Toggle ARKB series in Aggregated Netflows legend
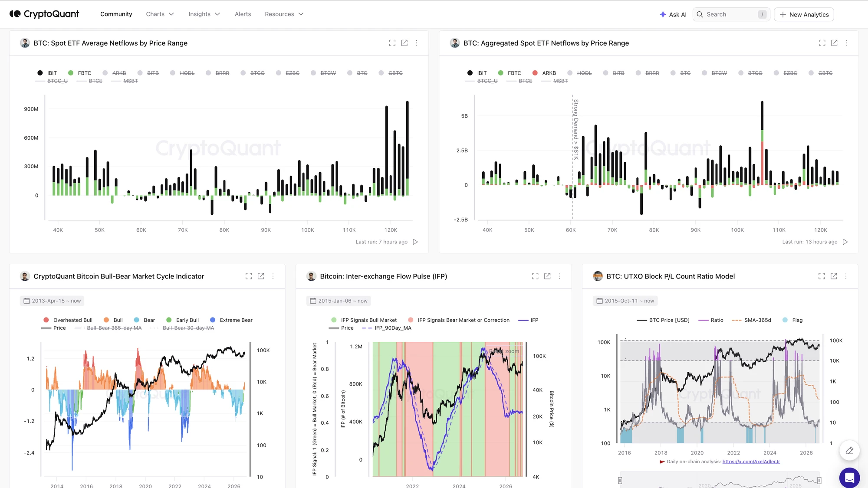Image resolution: width=868 pixels, height=488 pixels. (x=544, y=73)
